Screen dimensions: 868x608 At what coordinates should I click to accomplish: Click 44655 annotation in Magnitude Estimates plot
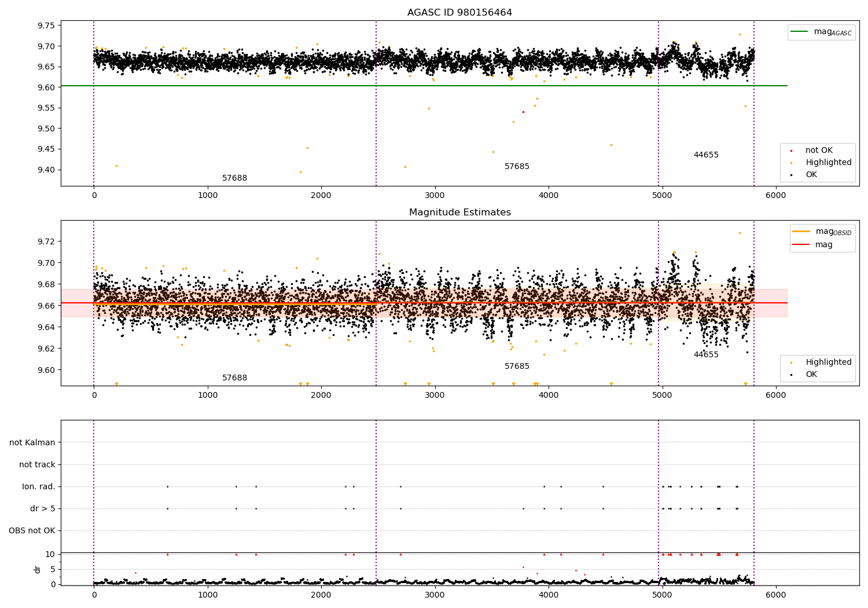point(706,355)
